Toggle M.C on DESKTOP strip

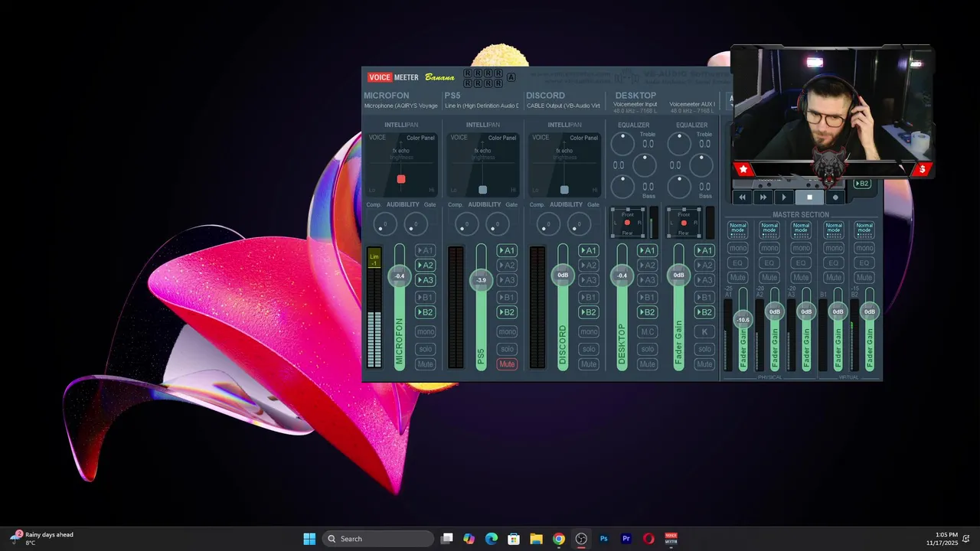[x=648, y=331]
